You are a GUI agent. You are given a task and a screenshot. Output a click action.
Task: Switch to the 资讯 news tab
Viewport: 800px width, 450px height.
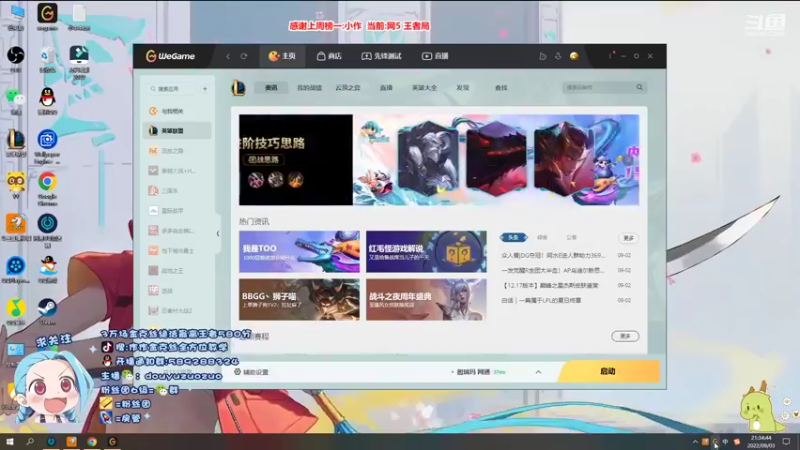271,88
